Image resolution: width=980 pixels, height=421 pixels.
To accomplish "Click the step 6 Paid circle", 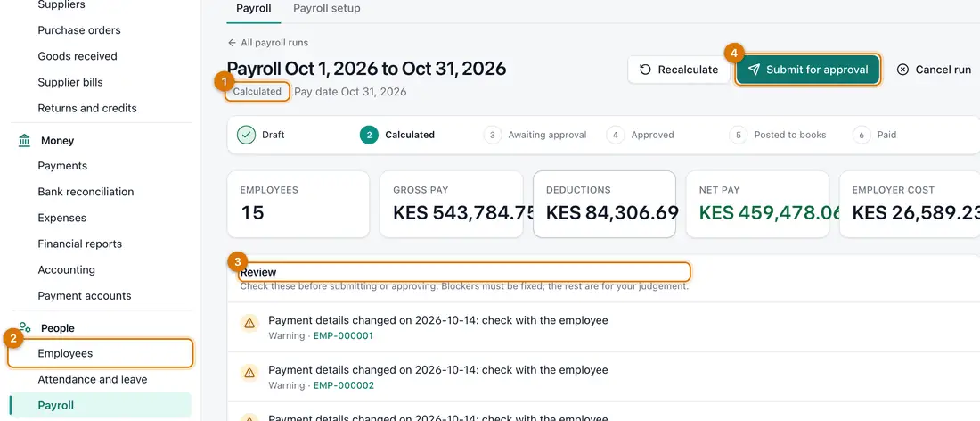I will coord(862,135).
